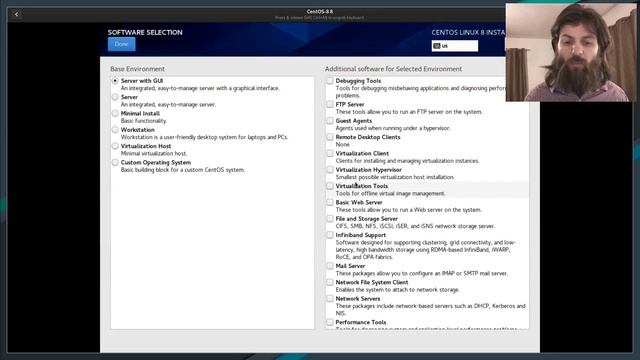Select the Server base environment radio button
The width and height of the screenshot is (640, 360).
coord(115,97)
